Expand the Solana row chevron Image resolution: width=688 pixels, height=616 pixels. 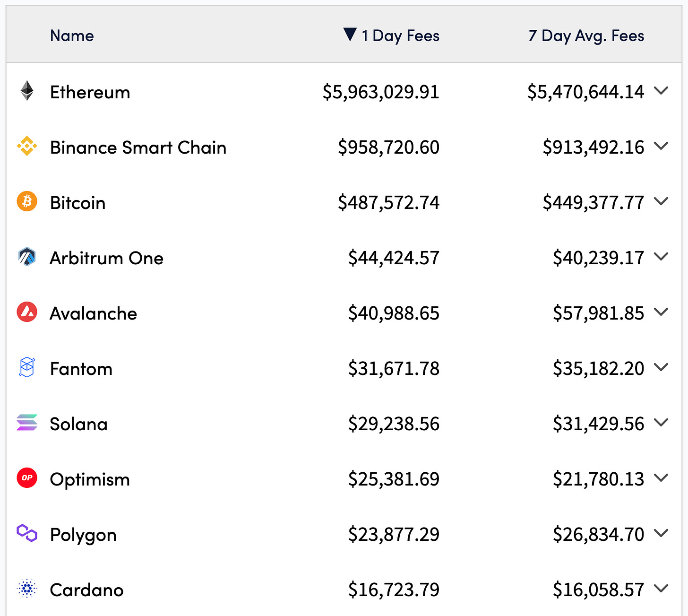662,422
